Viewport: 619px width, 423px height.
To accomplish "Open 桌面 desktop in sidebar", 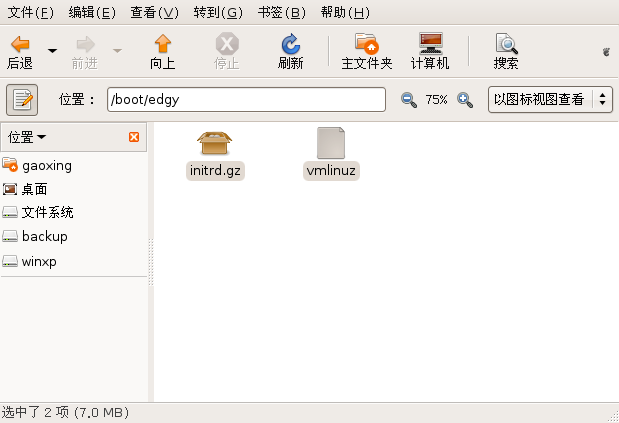I will [25, 189].
